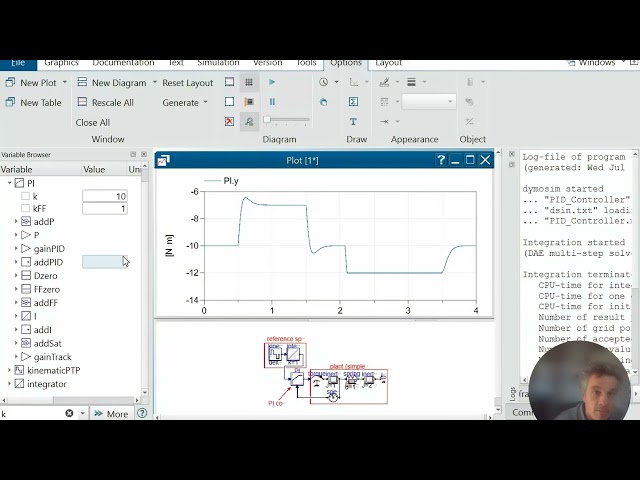640x480 pixels.
Task: Click the New Plot icon
Action: click(10, 82)
